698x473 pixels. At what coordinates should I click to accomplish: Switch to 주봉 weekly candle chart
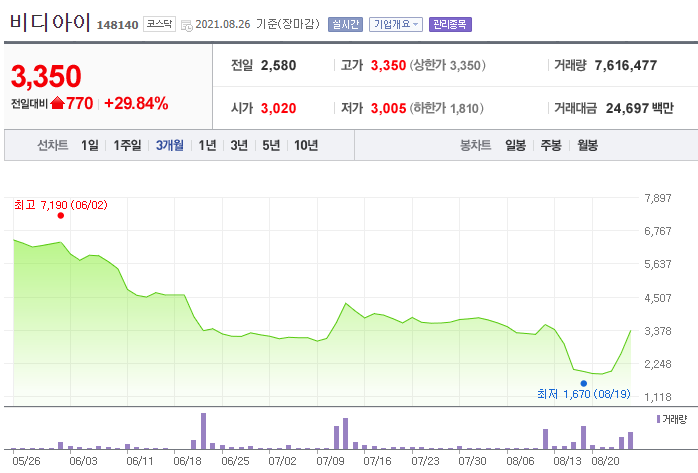pyautogui.click(x=551, y=145)
